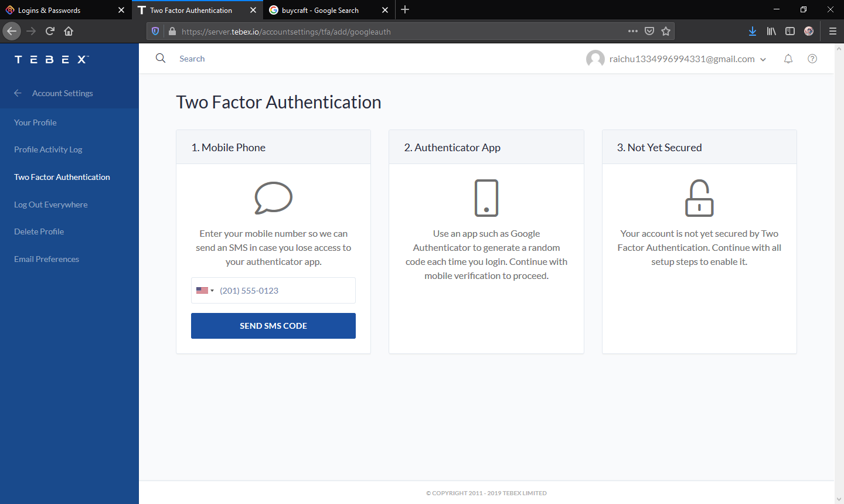Select the Two Factor Authentication browser tab
Screen dimensions: 844x504
click(x=197, y=10)
